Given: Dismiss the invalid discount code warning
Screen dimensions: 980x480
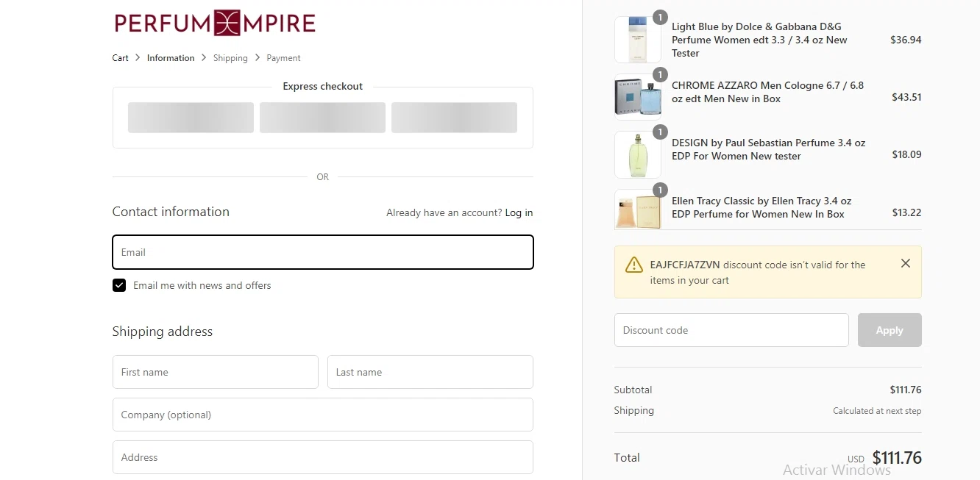Looking at the screenshot, I should [x=906, y=263].
